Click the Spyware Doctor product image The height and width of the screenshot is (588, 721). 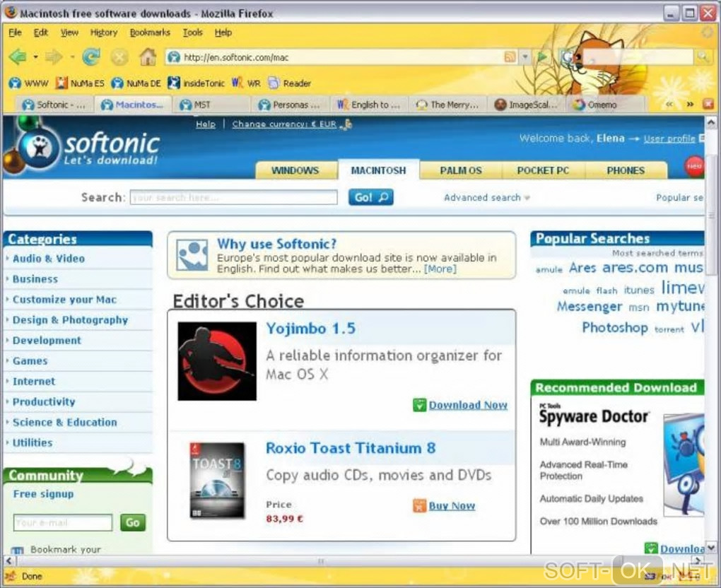click(684, 464)
